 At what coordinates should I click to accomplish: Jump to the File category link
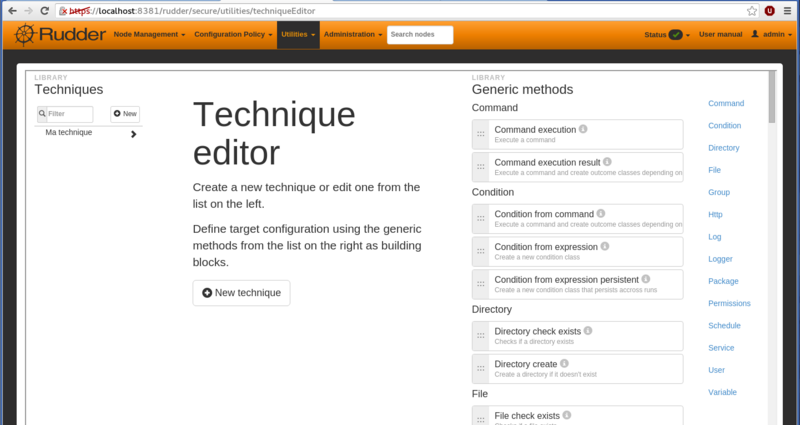click(714, 170)
